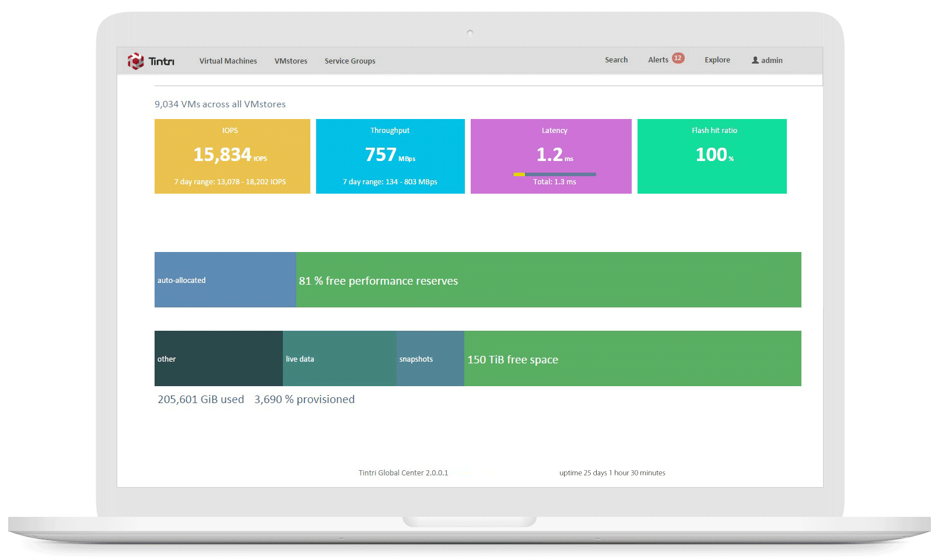Open the admin account label
942x560 pixels.
point(772,60)
